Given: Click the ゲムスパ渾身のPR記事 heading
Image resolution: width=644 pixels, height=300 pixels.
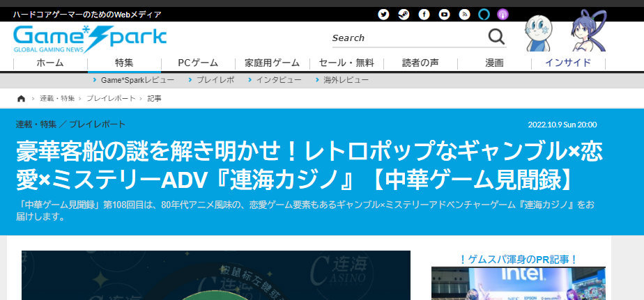Looking at the screenshot, I should pos(519,260).
